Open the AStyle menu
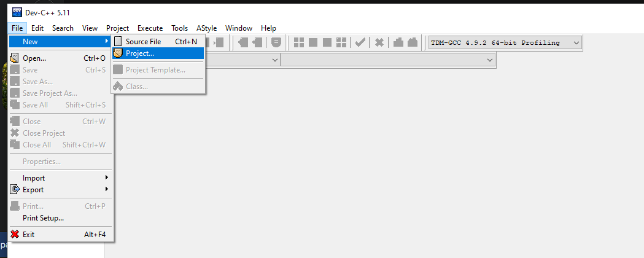The height and width of the screenshot is (258, 644). tap(207, 28)
